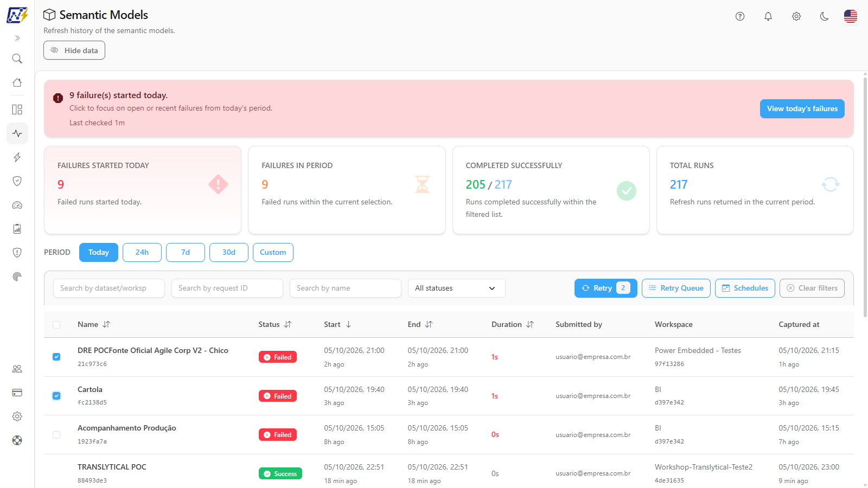868x488 pixels.
Task: Open the fingerprint icon in the sidebar
Action: (17, 277)
